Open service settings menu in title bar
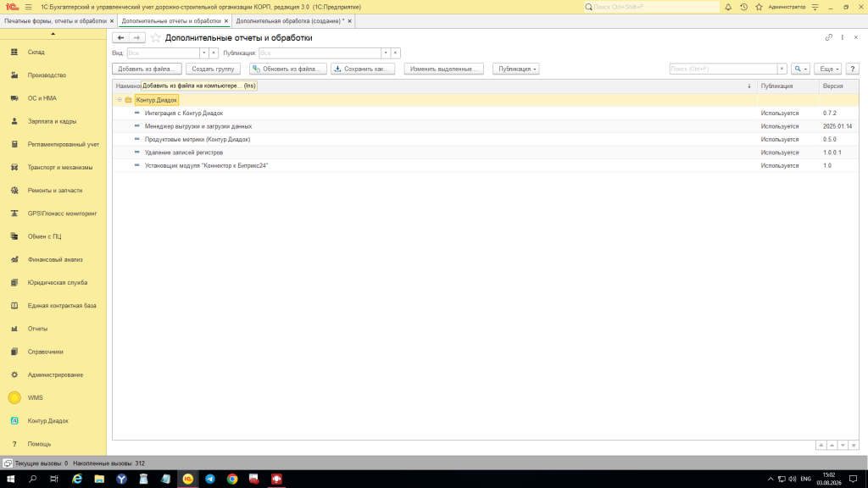Viewport: 868px width, 488px height. [x=815, y=7]
